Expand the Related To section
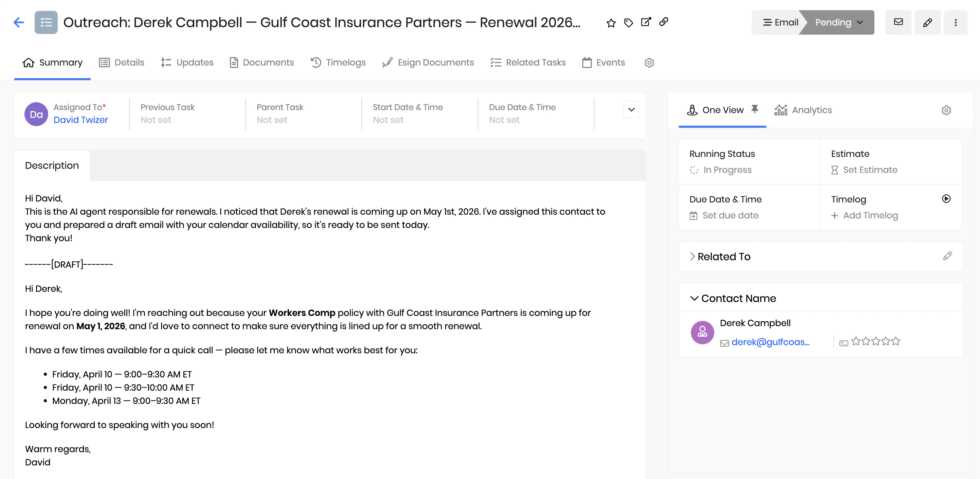This screenshot has width=980, height=479. (x=692, y=256)
